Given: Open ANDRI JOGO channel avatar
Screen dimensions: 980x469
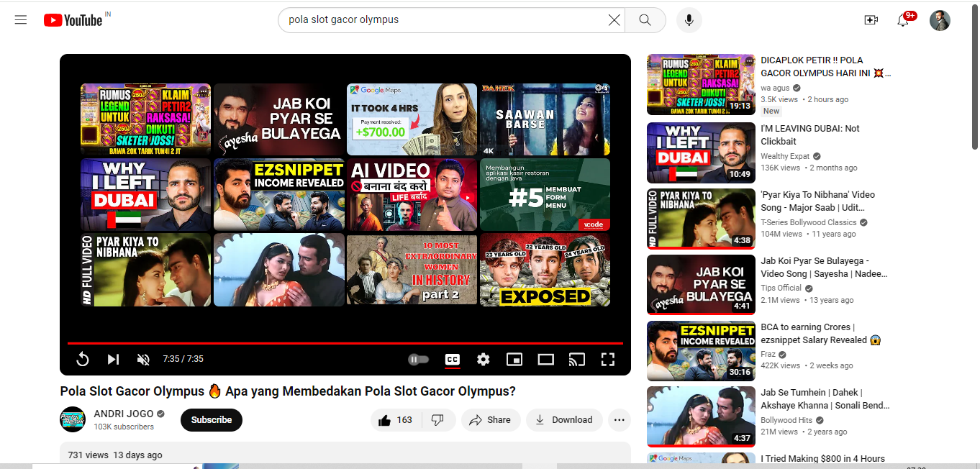Looking at the screenshot, I should [x=73, y=419].
